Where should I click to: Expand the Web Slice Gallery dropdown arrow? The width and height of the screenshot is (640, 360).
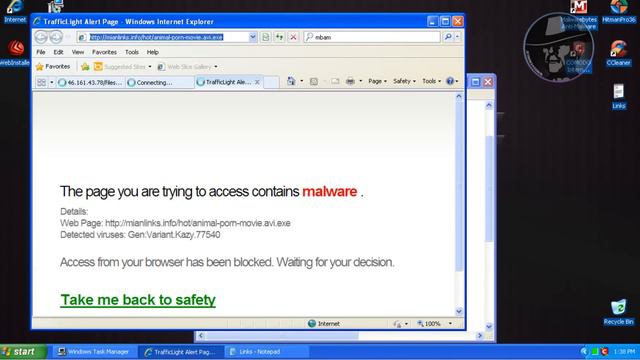(x=216, y=67)
